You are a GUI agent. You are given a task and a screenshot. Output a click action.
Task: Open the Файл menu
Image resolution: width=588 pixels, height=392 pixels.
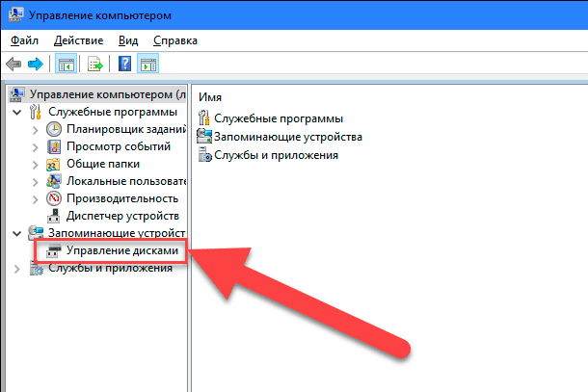click(24, 40)
